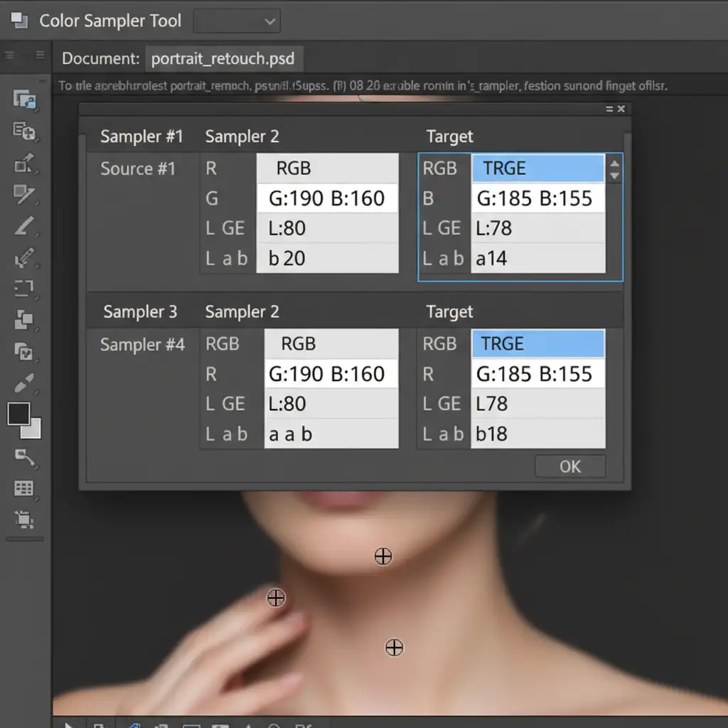Screen dimensions: 728x728
Task: Select the eyedropper-shaped tool above color swatches
Action: [24, 383]
